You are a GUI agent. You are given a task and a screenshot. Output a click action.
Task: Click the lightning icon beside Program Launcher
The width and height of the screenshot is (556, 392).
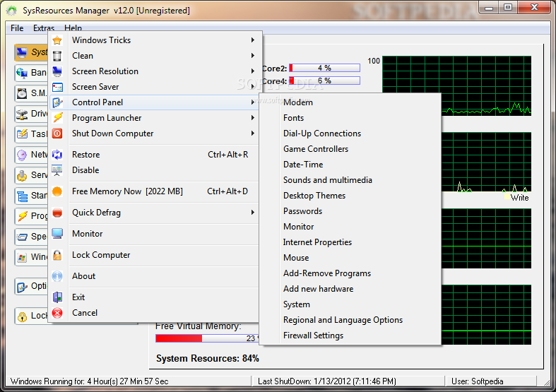(x=57, y=118)
